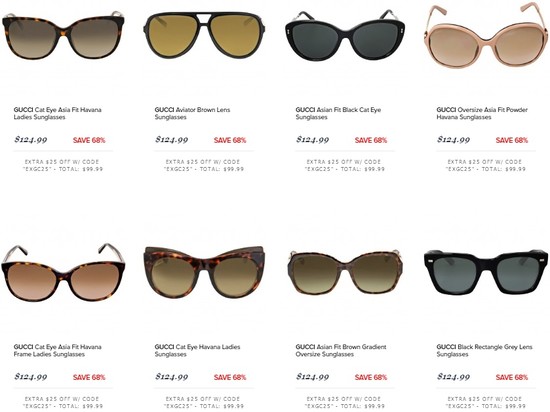The width and height of the screenshot is (550, 412).
Task: Open the GUCCI Oversize Asia Fit Powder Havana title
Action: tap(482, 113)
